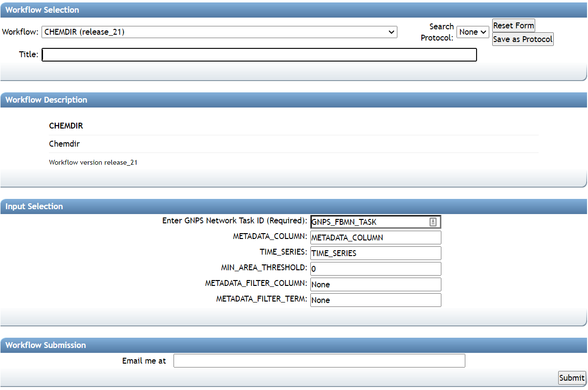
Task: Click the 'Title:' label
Action: [28, 54]
